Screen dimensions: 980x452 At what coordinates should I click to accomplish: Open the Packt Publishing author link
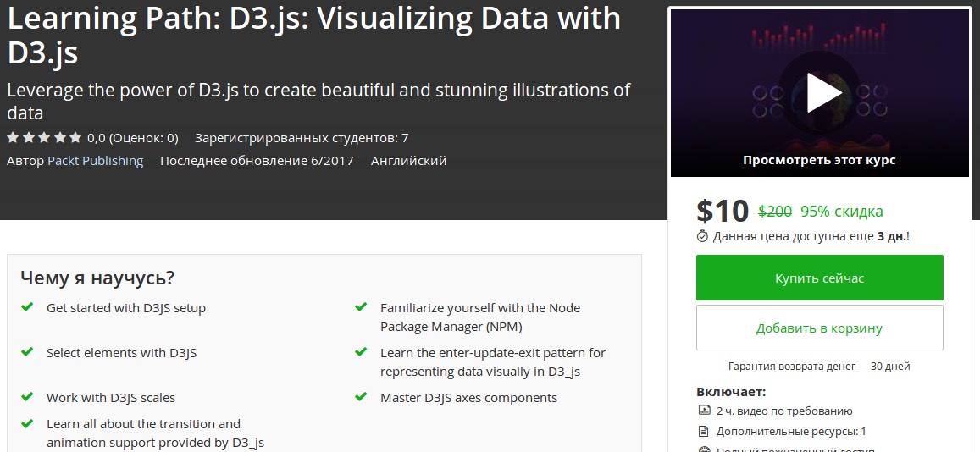(x=95, y=160)
